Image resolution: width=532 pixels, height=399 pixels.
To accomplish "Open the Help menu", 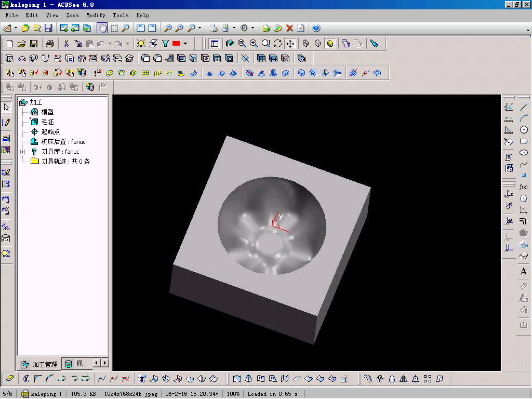I will [x=142, y=15].
